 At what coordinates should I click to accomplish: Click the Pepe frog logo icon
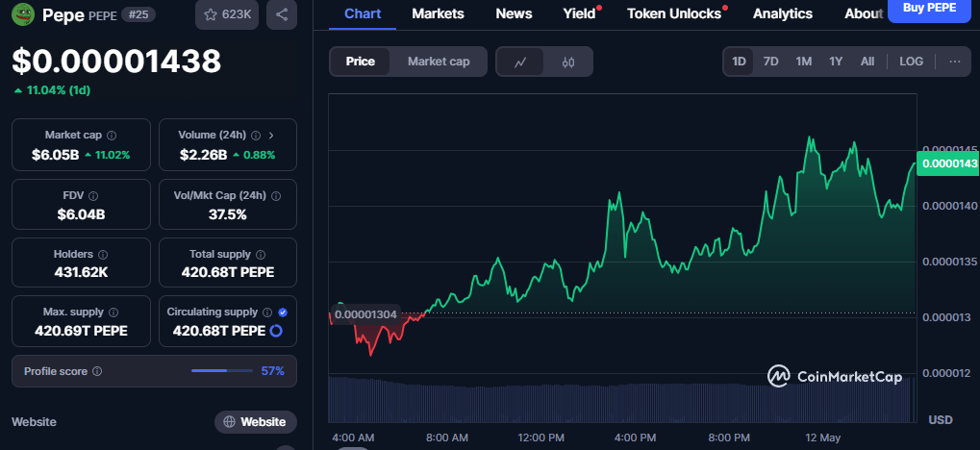point(23,14)
